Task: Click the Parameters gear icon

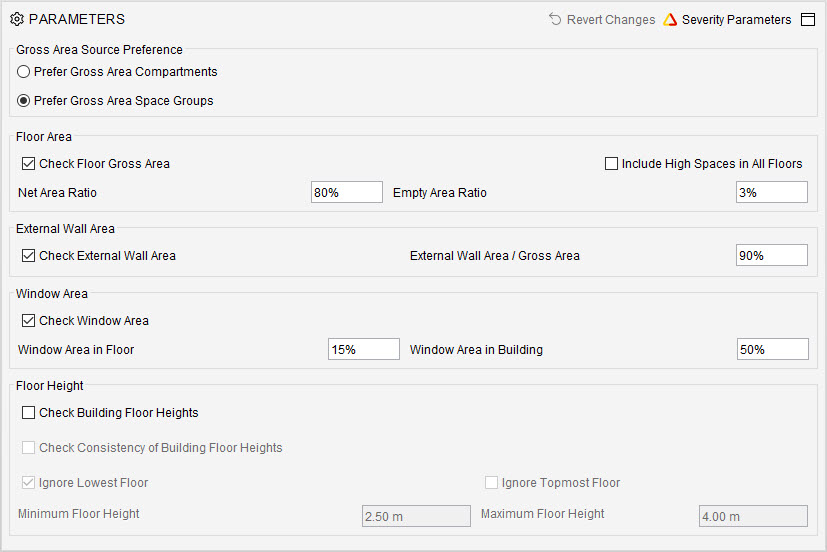Action: tap(17, 19)
